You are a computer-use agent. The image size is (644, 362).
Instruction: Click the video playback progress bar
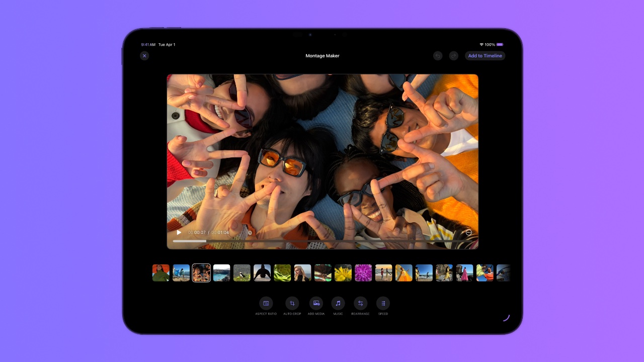coord(322,241)
